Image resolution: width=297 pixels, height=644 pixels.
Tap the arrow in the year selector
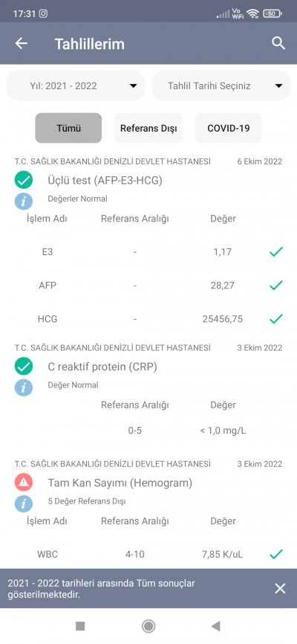click(133, 86)
